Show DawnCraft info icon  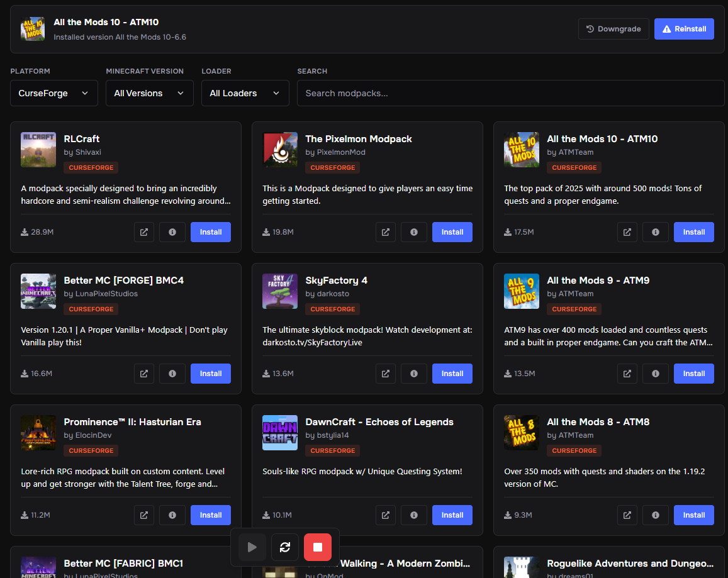413,515
